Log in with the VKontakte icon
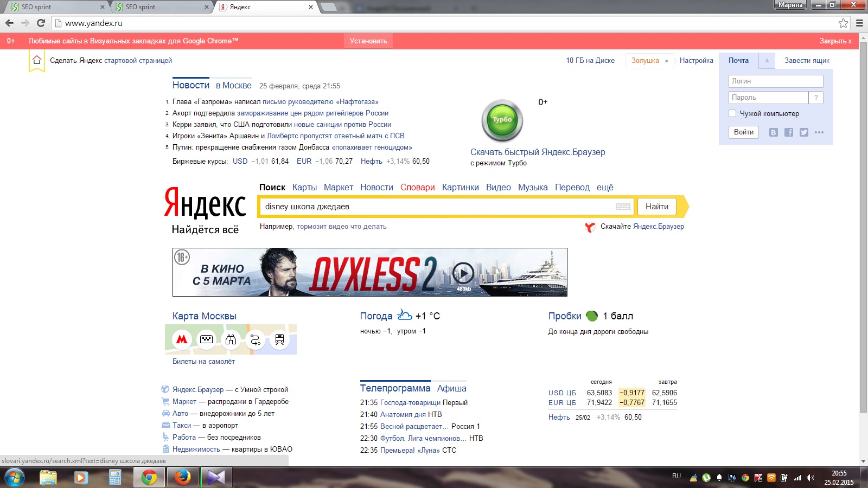The image size is (868, 488). (x=774, y=132)
